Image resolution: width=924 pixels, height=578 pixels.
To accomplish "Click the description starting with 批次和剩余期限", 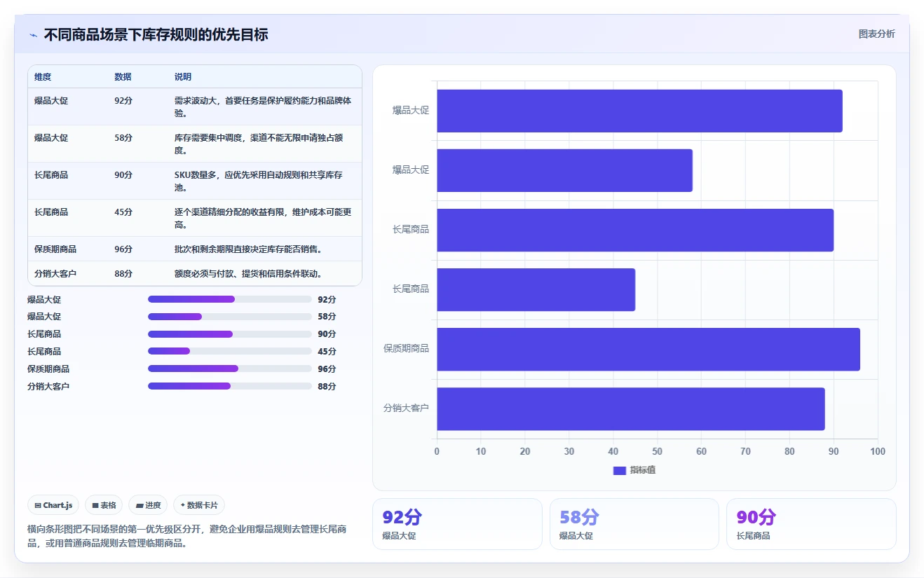I will pos(248,249).
